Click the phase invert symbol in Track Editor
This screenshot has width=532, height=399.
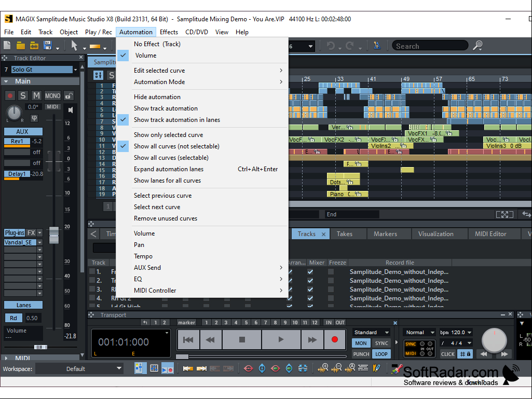[34, 118]
